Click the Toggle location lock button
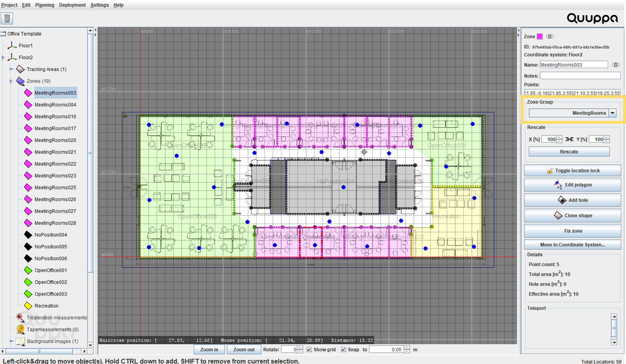Screen dimensions: 626x364 click(572, 171)
